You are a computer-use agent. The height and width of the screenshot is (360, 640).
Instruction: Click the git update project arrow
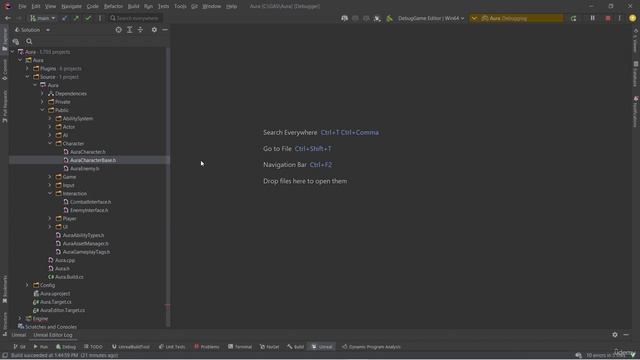coord(64,18)
